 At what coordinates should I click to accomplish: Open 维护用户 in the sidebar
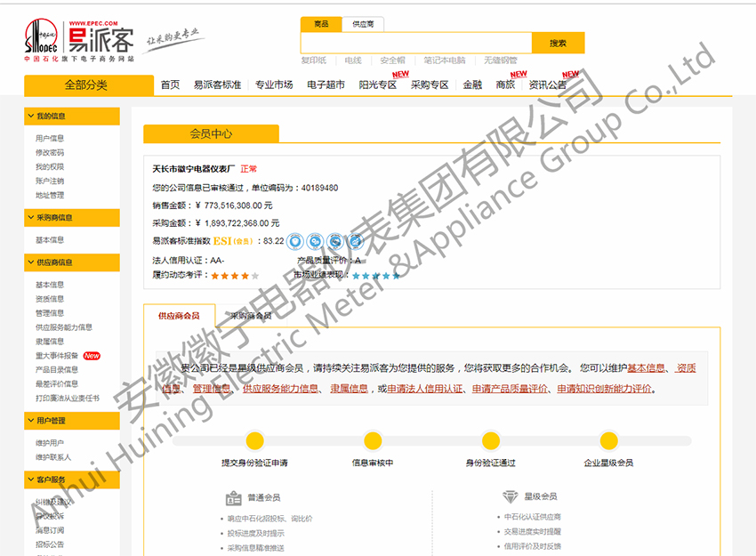50,443
